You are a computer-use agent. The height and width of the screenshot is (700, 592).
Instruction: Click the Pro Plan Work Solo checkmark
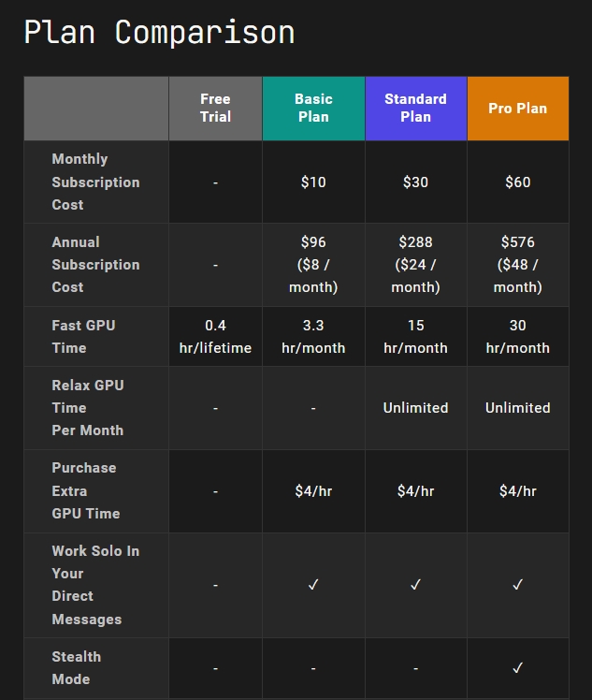coord(517,584)
